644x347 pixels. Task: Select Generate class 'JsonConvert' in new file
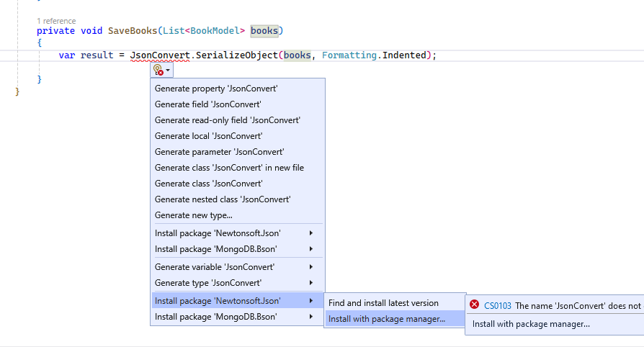click(229, 168)
